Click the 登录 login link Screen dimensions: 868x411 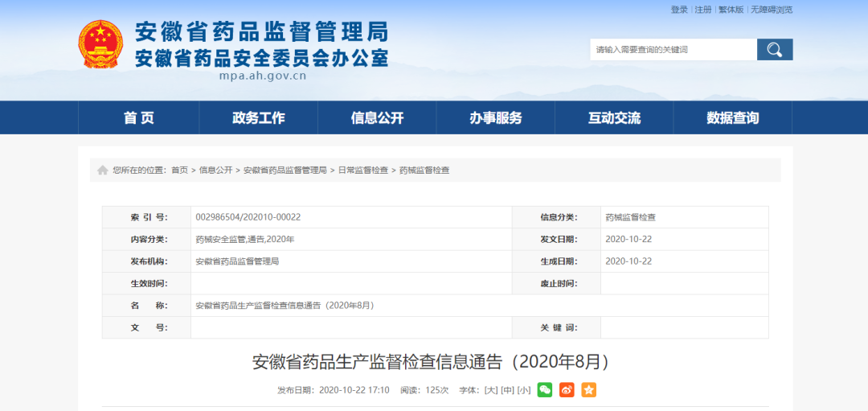point(679,10)
